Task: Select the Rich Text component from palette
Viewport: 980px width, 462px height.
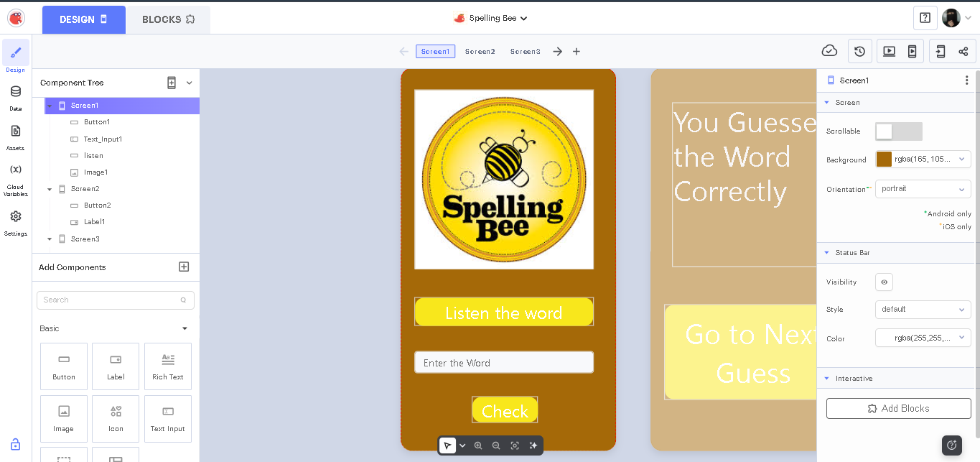Action: click(x=168, y=366)
